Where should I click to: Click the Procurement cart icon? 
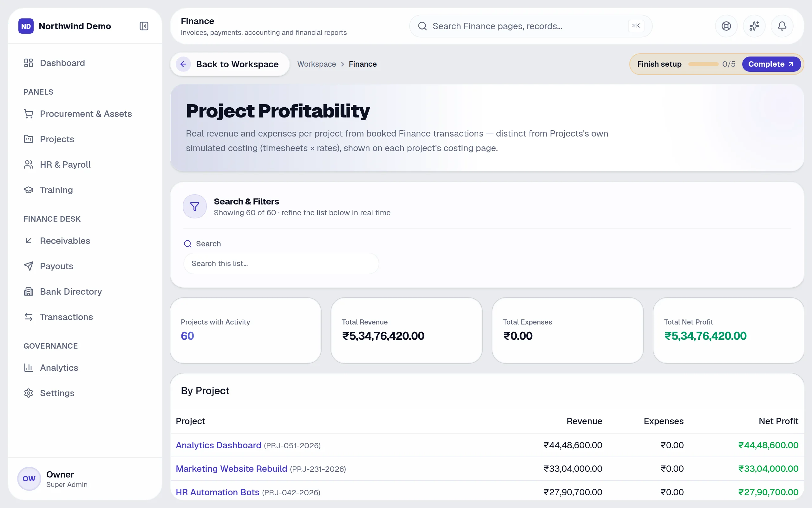(x=29, y=114)
